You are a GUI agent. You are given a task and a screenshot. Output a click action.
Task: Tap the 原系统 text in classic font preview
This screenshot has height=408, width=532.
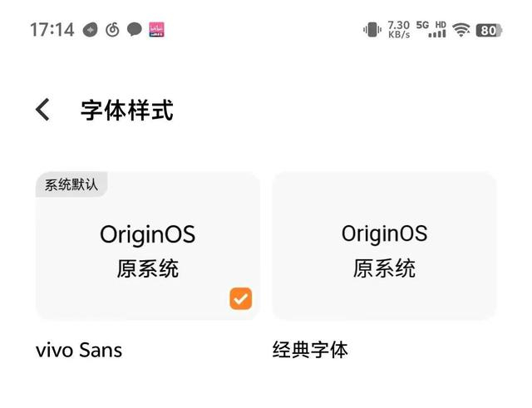384,268
